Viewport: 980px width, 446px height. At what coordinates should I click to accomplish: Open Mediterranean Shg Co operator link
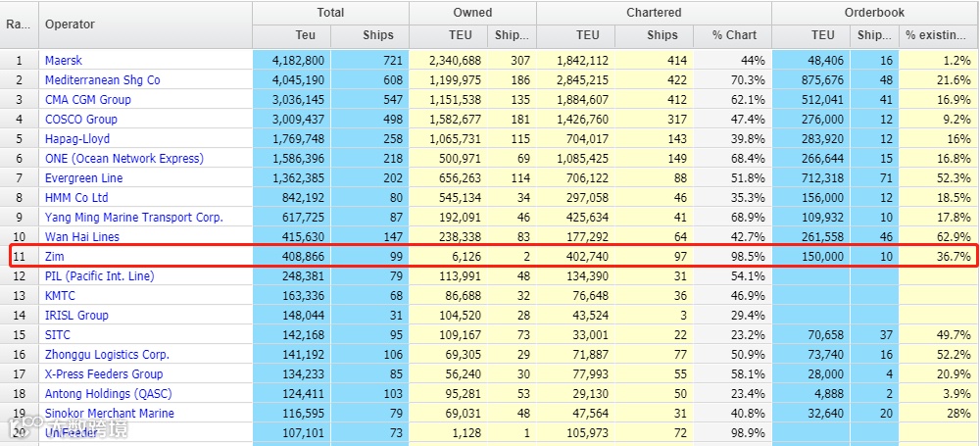[x=103, y=80]
